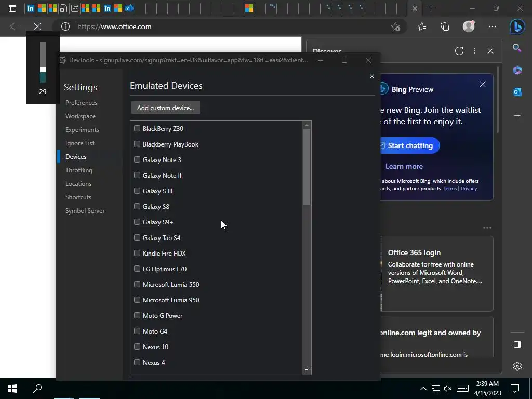The height and width of the screenshot is (399, 532).
Task: Enable Microsoft Lumia 550
Action: pyautogui.click(x=137, y=284)
